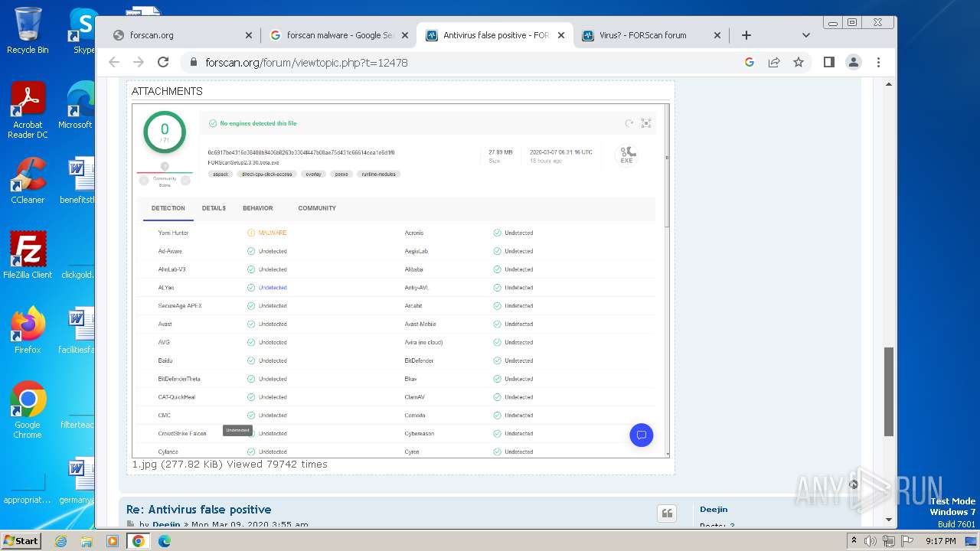This screenshot has width=980, height=551.
Task: Click the zero detection score circle
Action: [x=165, y=132]
